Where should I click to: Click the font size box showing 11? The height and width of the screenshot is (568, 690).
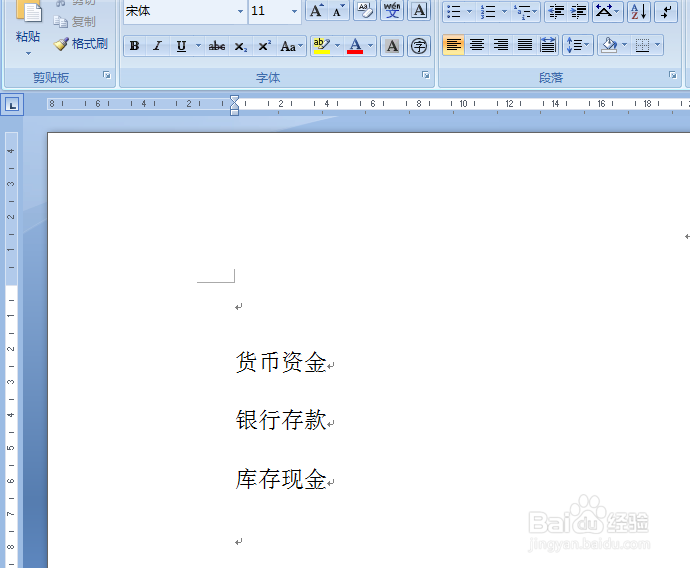(268, 11)
